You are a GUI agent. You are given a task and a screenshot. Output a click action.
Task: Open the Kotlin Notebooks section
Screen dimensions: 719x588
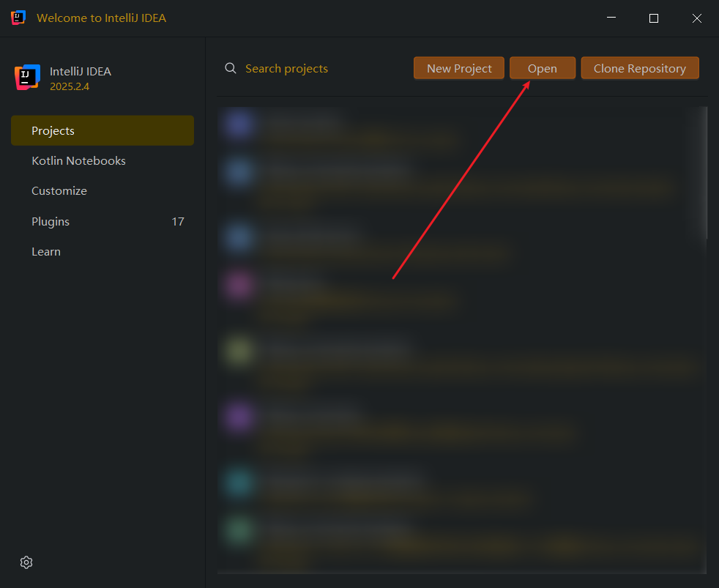[79, 160]
